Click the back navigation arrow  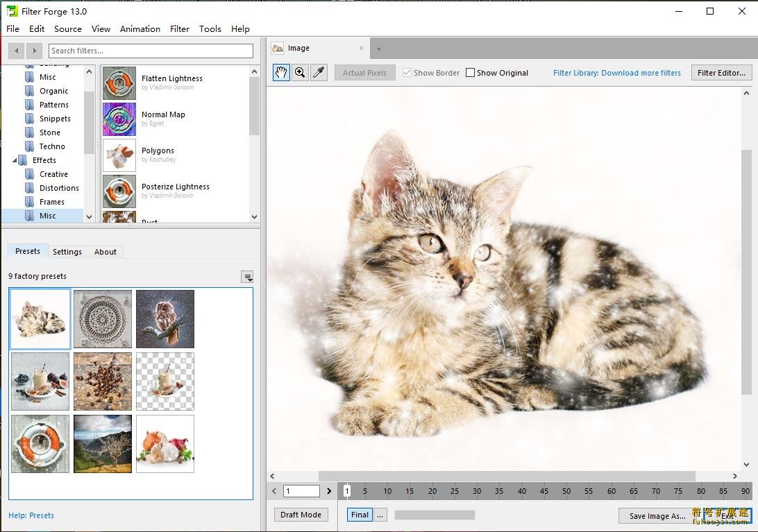(x=16, y=51)
